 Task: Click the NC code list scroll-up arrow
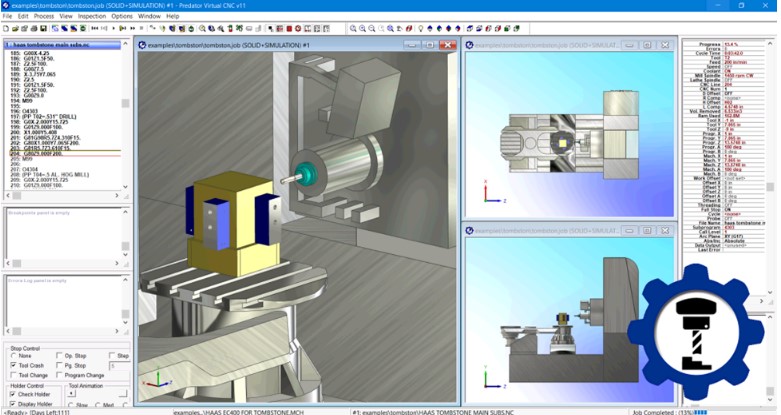125,44
